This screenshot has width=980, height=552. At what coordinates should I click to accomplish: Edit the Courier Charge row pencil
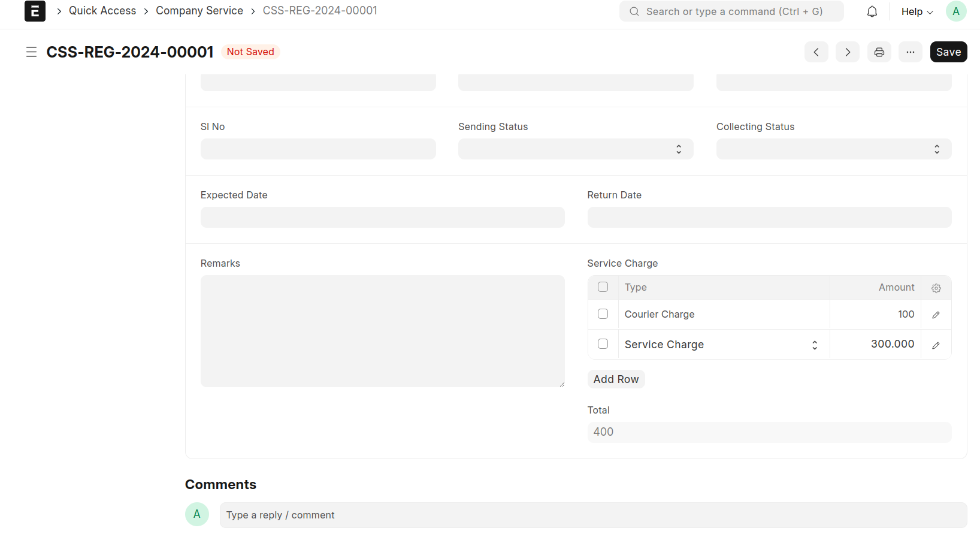click(x=936, y=315)
